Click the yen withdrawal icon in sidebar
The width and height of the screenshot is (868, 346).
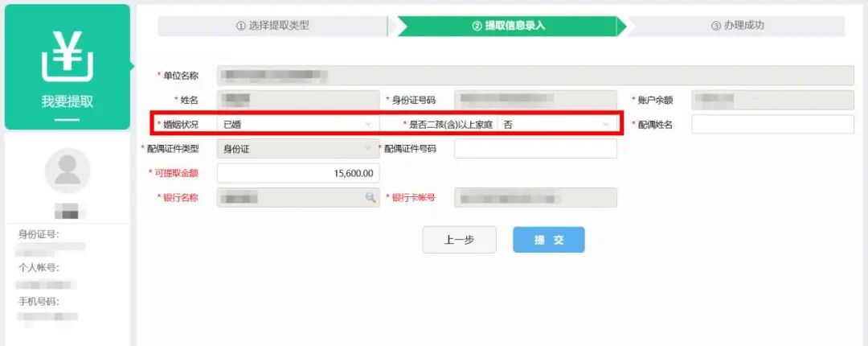[x=67, y=56]
